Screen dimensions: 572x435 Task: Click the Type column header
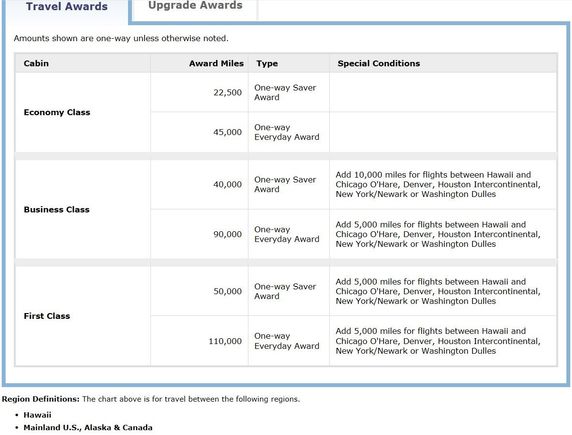click(x=267, y=63)
